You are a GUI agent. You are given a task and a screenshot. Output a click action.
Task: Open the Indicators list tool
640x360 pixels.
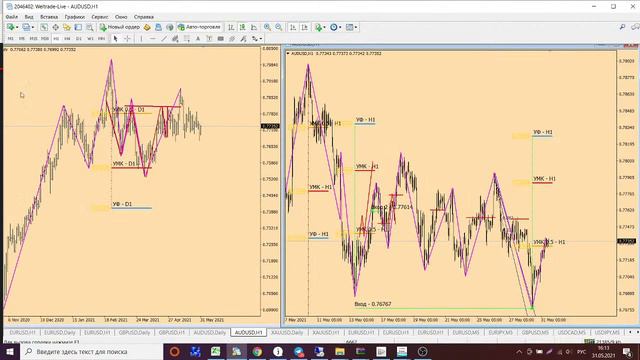click(318, 27)
